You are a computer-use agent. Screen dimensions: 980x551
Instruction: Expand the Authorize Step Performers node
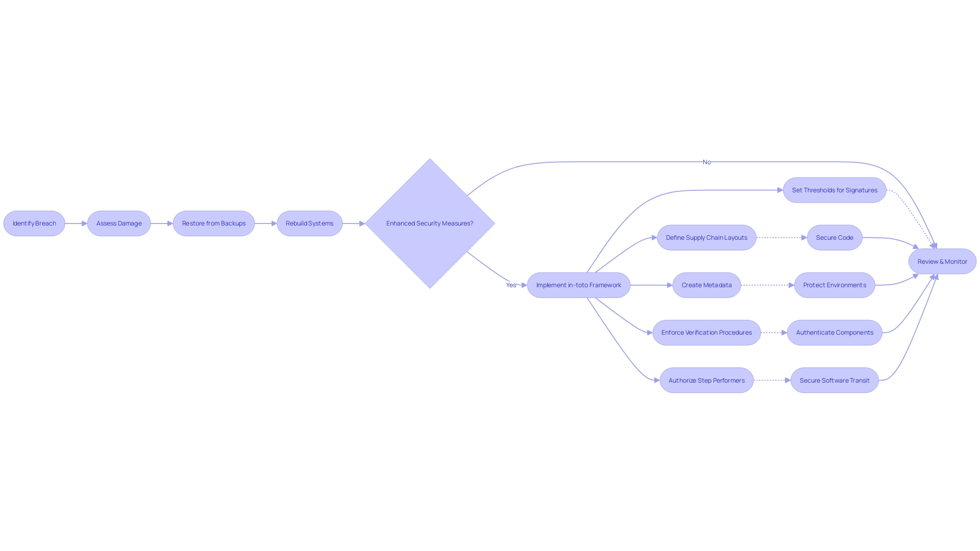[x=706, y=380]
